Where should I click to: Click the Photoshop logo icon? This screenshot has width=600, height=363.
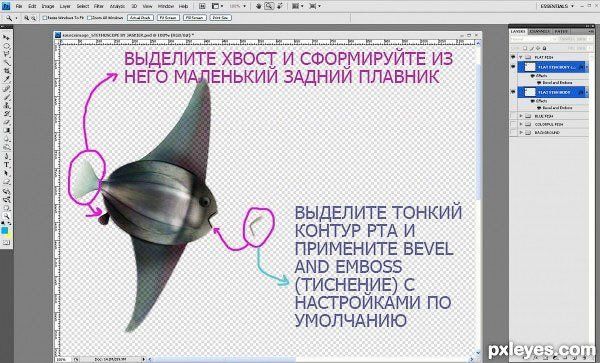click(x=6, y=6)
